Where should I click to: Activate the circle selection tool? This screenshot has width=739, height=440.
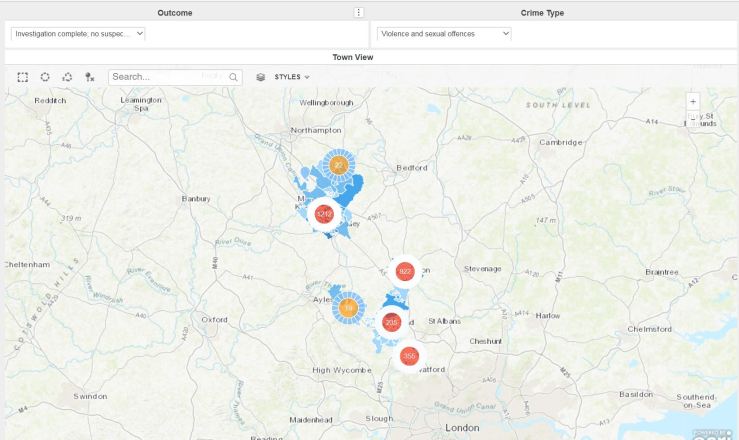tap(45, 77)
